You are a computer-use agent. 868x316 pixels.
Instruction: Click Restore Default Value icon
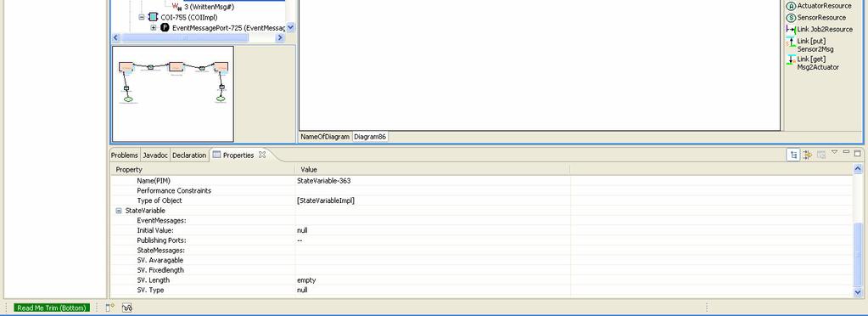coord(821,155)
